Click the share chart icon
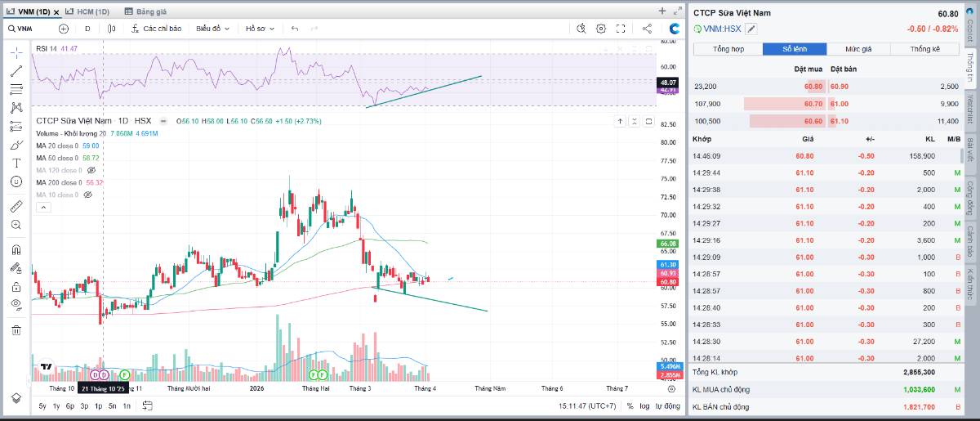Screen dimensions: 980x421 647,28
